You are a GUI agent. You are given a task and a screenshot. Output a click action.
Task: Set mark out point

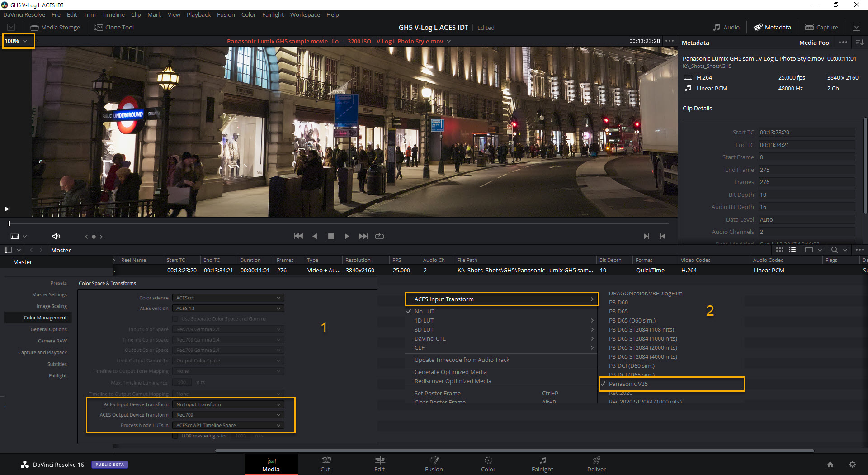point(663,236)
